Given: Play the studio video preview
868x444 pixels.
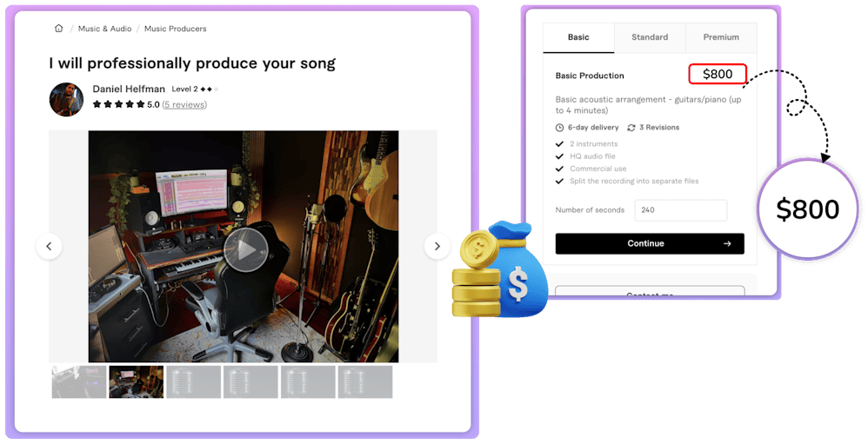Looking at the screenshot, I should coord(246,250).
